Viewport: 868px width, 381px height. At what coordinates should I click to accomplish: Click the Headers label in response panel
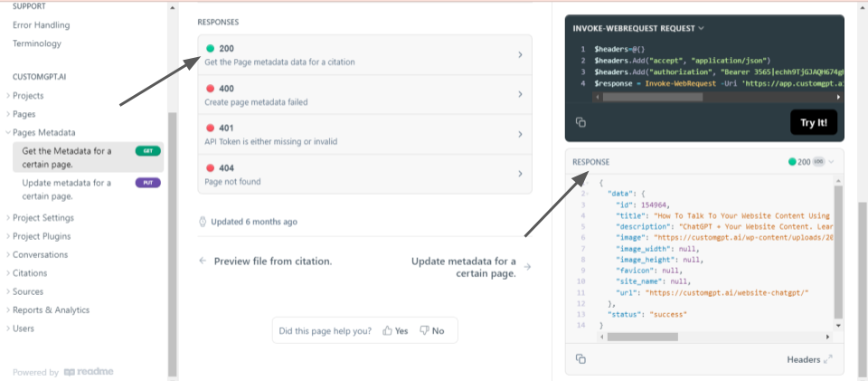tap(803, 359)
